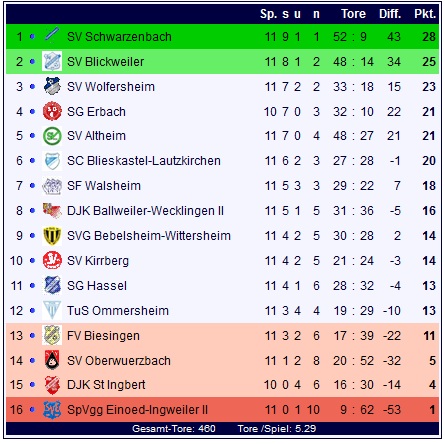Open the TuS Ommersheim team entry
The width and height of the screenshot is (445, 444).
[118, 311]
